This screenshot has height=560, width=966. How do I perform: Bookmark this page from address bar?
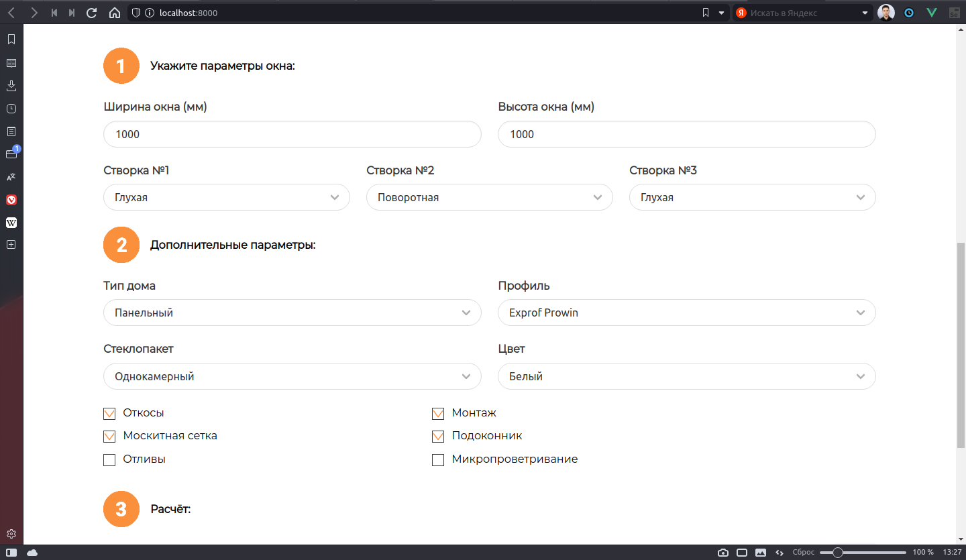point(706,13)
